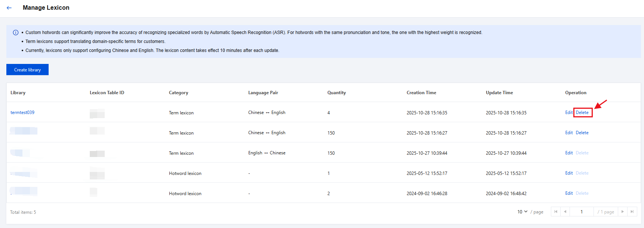
Task: Edit the termtest039 lexicon
Action: (x=568, y=113)
